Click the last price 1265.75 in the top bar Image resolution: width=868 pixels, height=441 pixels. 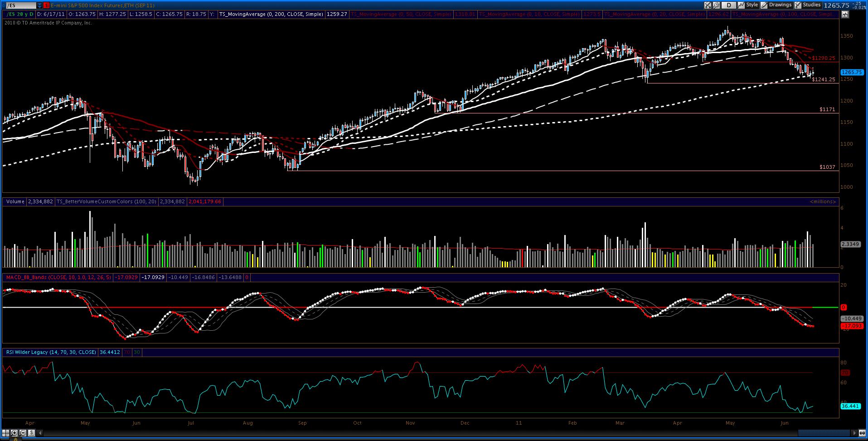pyautogui.click(x=836, y=5)
